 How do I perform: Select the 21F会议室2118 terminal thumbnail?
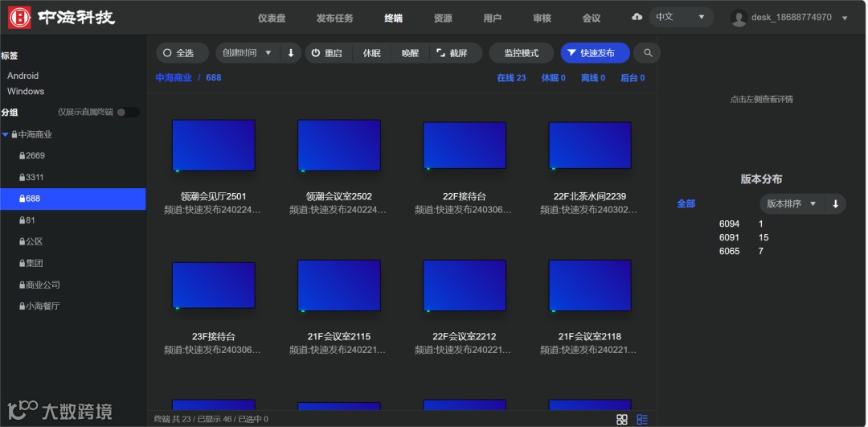[590, 285]
